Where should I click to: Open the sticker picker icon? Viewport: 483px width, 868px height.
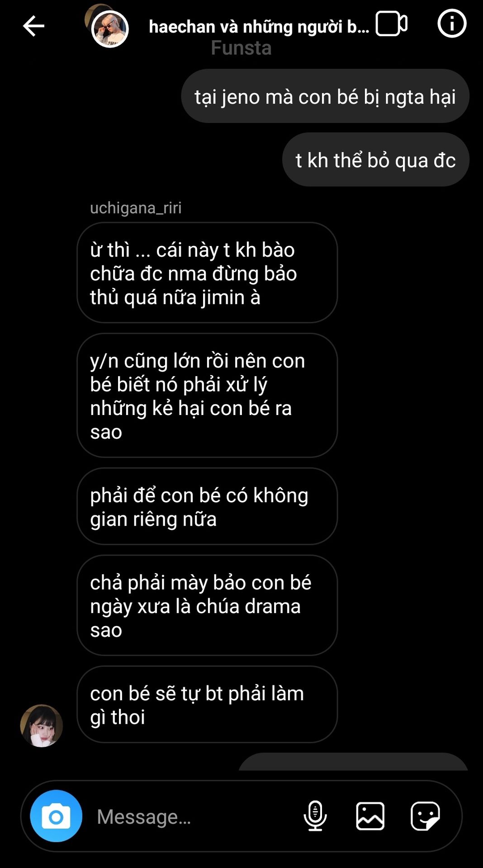coord(425,816)
